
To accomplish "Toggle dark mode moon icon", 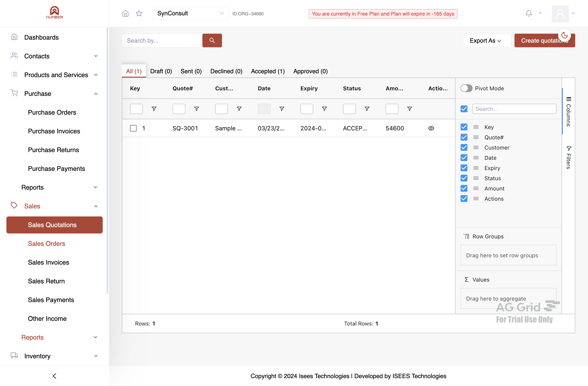I will coord(565,35).
